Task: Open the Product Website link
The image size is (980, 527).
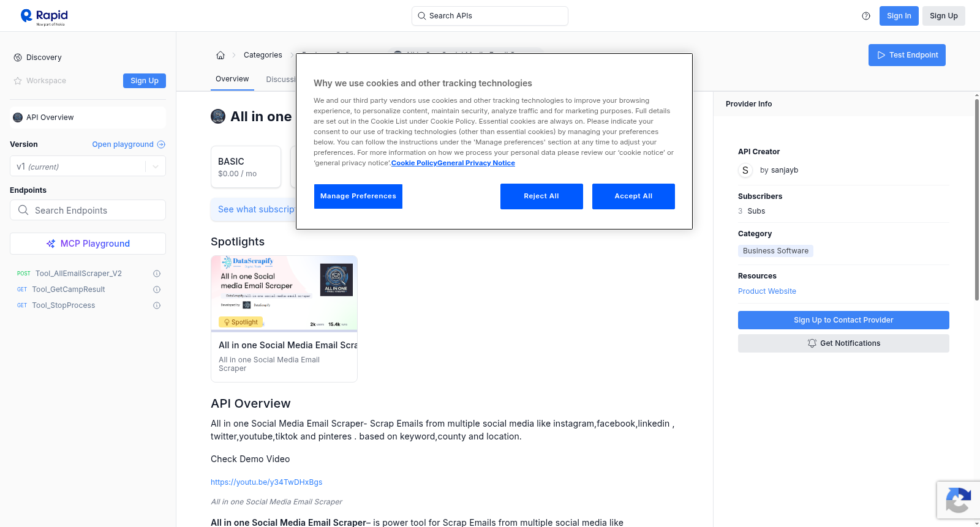Action: [767, 291]
